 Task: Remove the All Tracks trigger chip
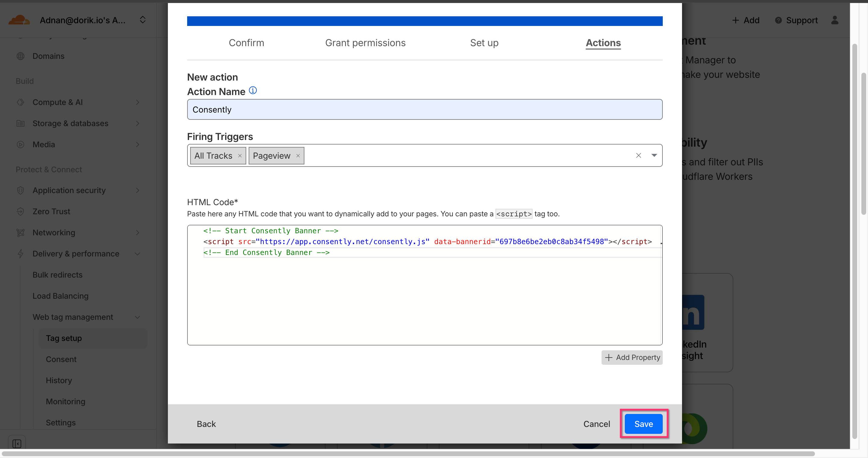pos(240,155)
